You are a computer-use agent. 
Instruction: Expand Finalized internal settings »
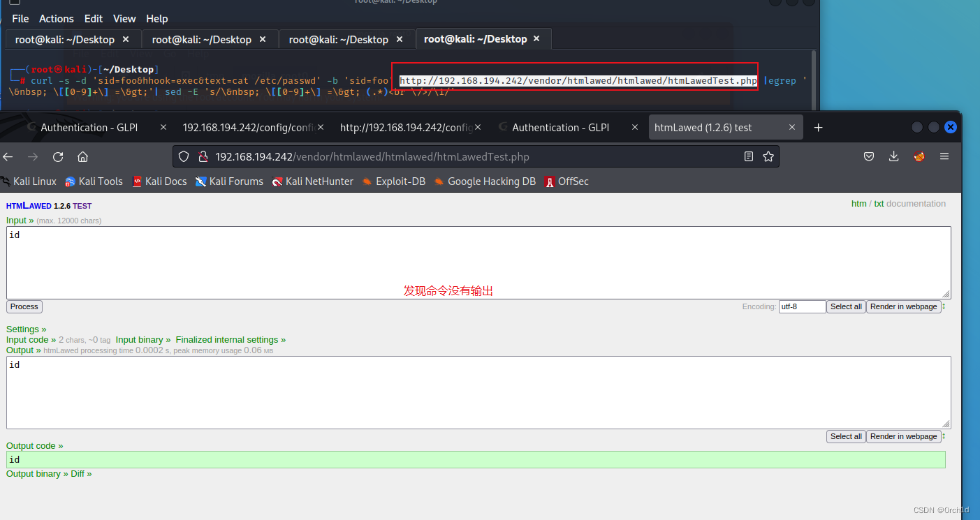tap(231, 340)
